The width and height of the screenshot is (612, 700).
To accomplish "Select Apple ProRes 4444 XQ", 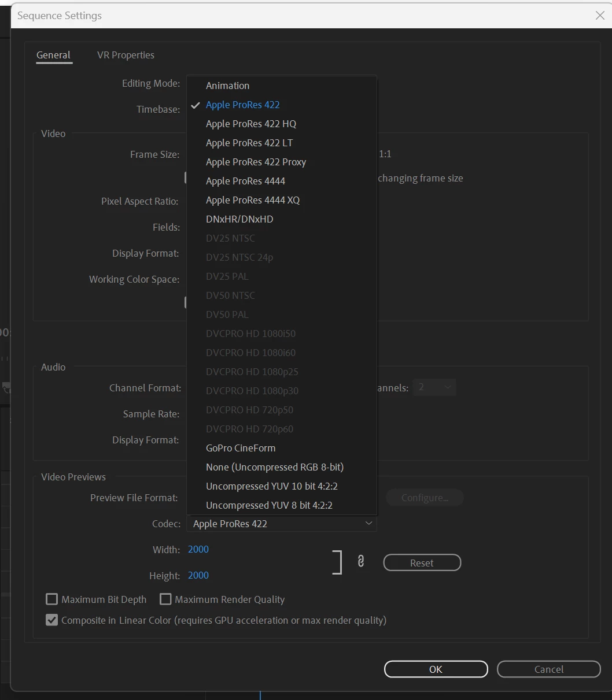I will (282, 200).
